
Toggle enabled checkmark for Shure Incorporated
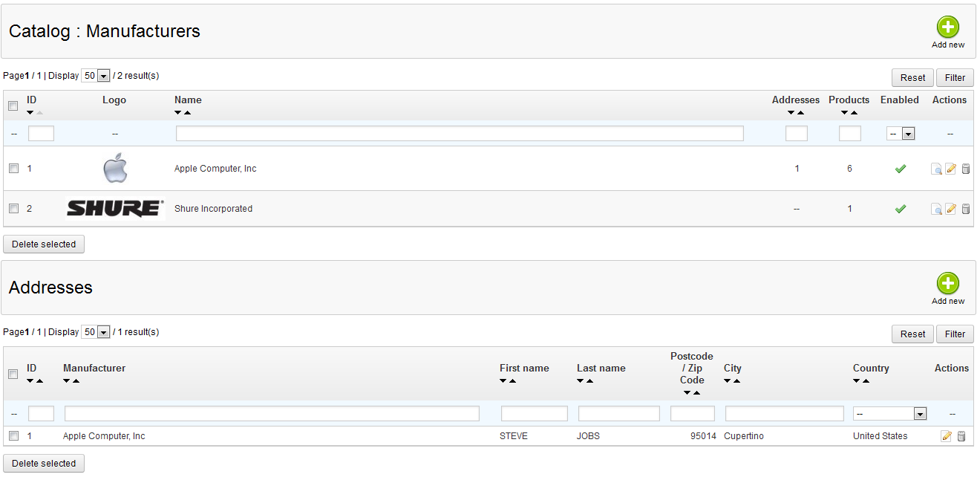(x=900, y=210)
